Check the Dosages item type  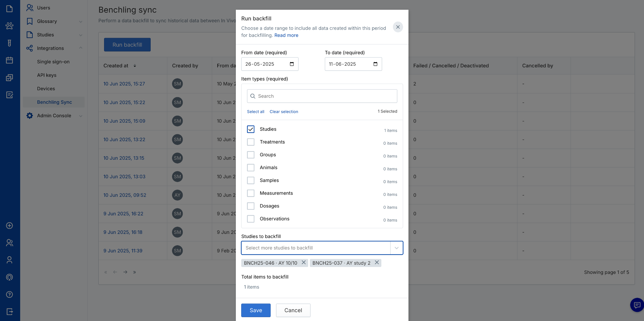point(251,206)
